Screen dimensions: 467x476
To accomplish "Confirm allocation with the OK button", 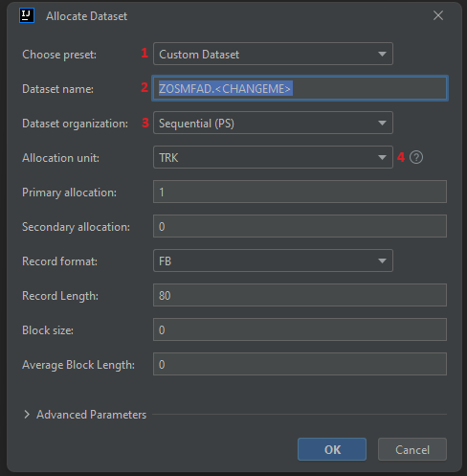I will [332, 449].
